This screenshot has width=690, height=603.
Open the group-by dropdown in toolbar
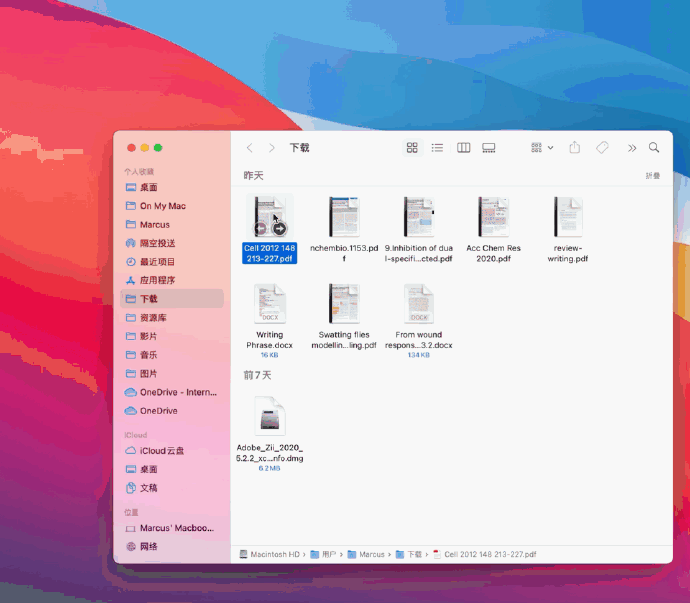[x=542, y=147]
